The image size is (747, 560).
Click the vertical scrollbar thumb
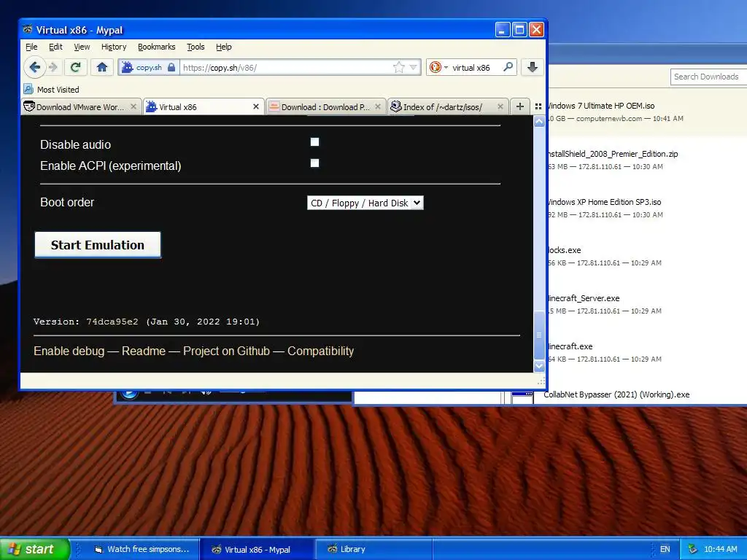click(x=539, y=335)
